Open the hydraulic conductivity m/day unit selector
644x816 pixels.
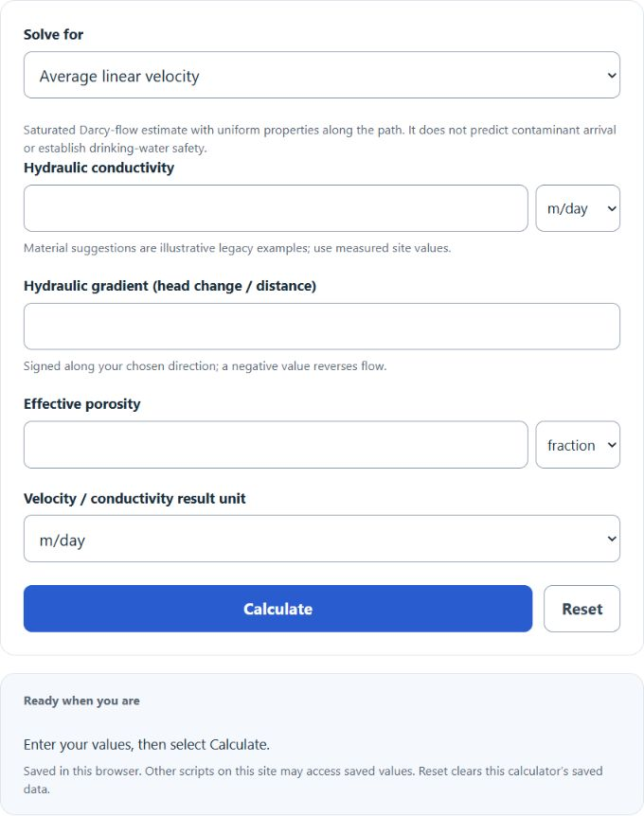pyautogui.click(x=578, y=208)
